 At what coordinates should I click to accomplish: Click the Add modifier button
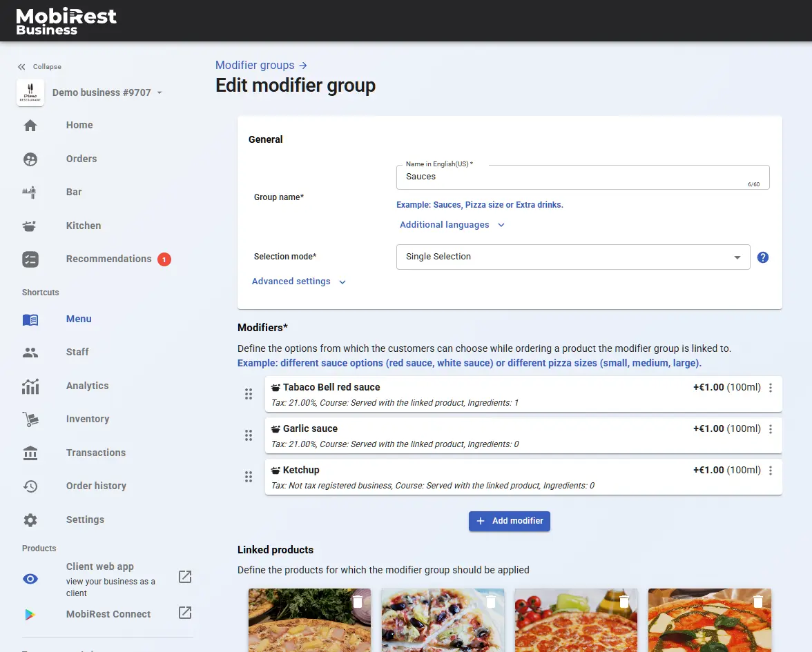click(509, 521)
